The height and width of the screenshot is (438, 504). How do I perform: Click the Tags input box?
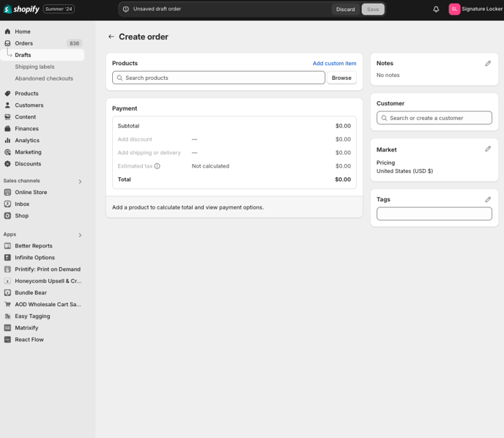434,214
